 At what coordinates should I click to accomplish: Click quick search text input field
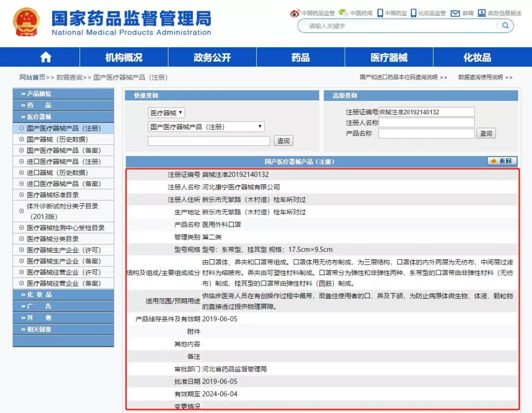(209, 140)
